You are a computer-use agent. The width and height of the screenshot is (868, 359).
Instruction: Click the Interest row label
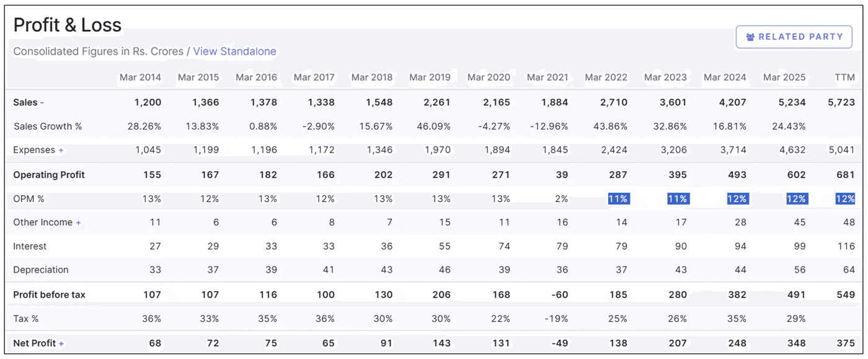point(29,246)
